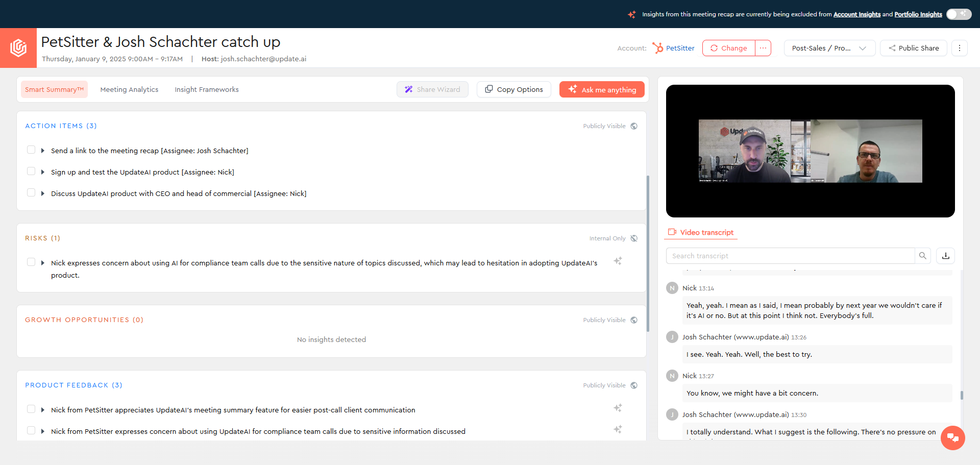Expand 'Send a link to the meeting recap'
Viewport: 980px width, 465px height.
(x=43, y=151)
